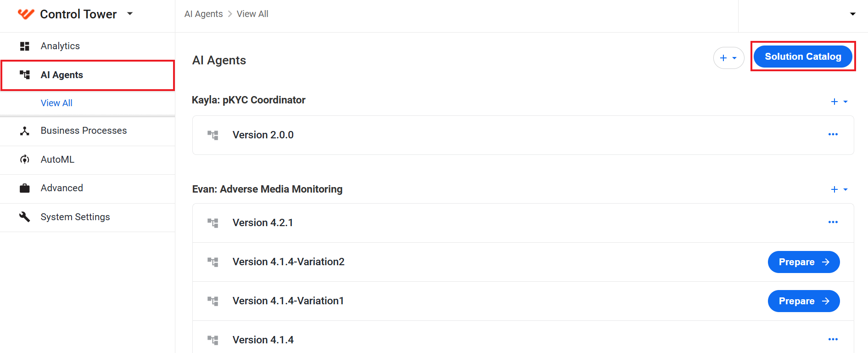Open three-dot menu for Version 4.1.4
The height and width of the screenshot is (353, 868).
pyautogui.click(x=833, y=339)
